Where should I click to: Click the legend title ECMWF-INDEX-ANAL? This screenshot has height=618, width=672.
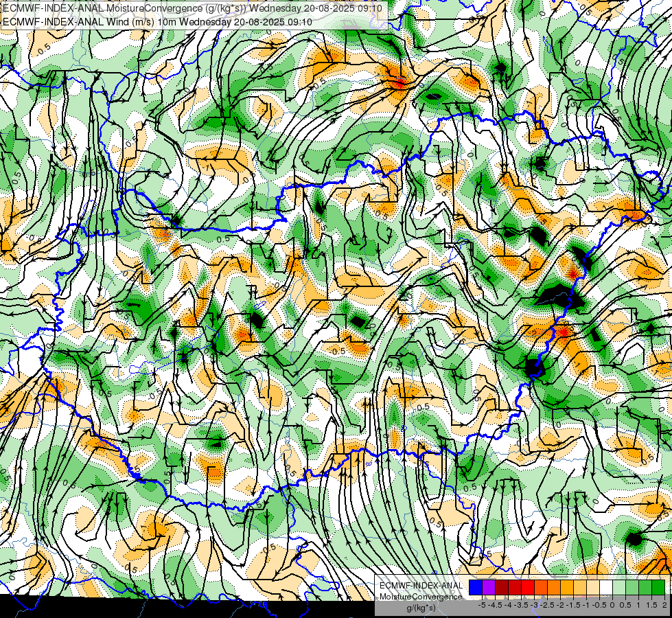[x=421, y=586]
